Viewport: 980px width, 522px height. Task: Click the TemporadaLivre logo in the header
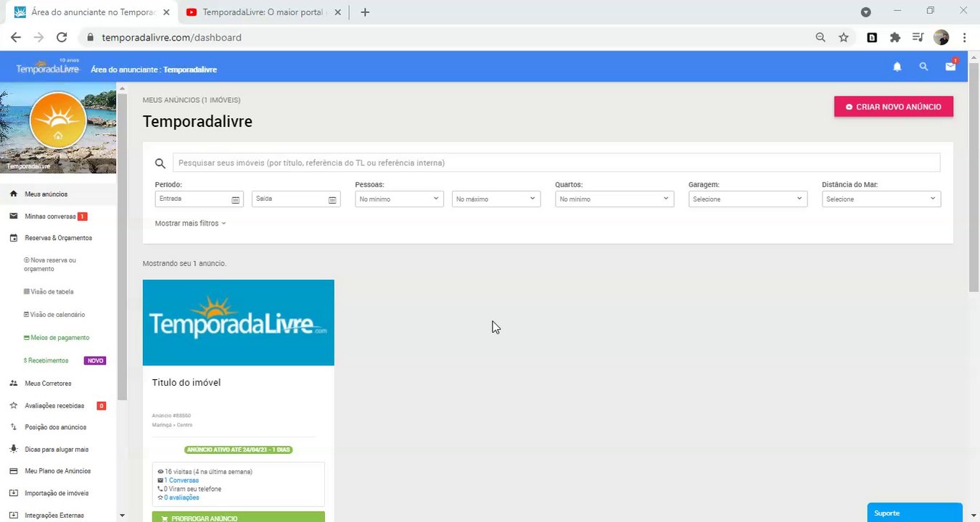pyautogui.click(x=48, y=67)
